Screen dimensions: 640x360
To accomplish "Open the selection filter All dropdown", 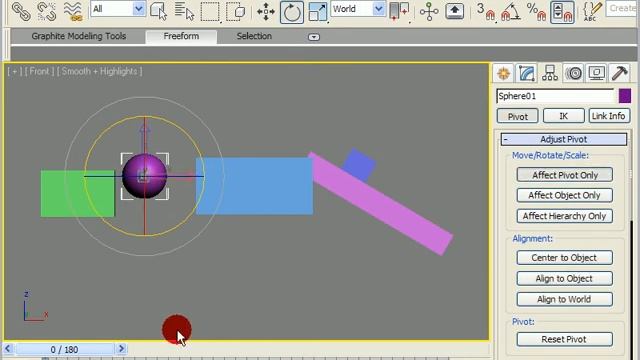I will point(118,9).
